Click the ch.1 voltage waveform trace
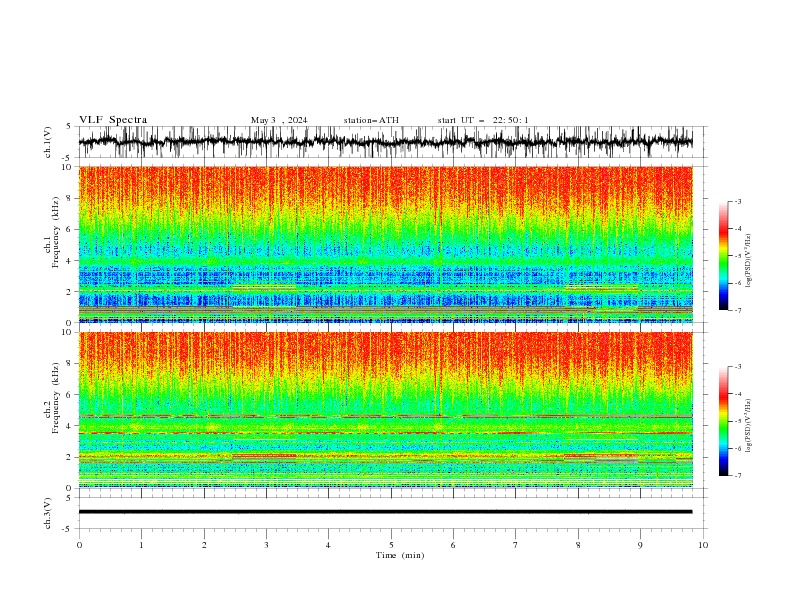Screen dimensions: 792x612 coord(385,142)
